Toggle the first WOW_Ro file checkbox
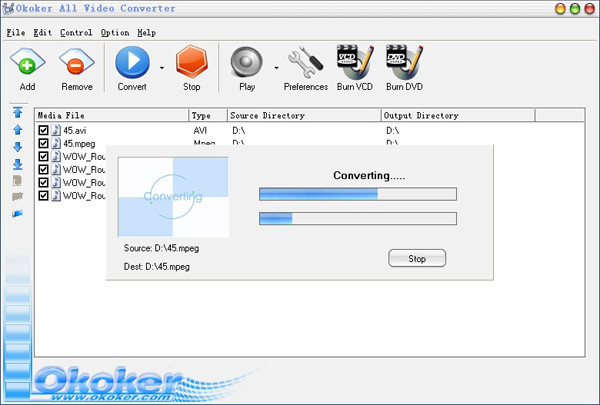Screen dimensions: 600x405 click(x=43, y=156)
